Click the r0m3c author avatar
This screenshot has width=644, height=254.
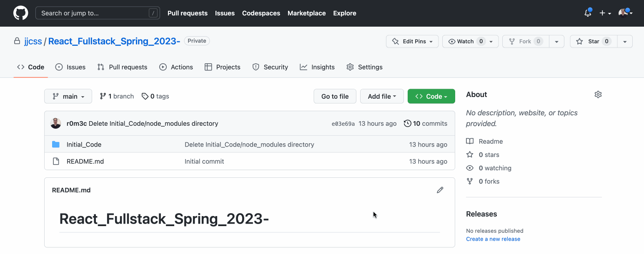click(55, 123)
